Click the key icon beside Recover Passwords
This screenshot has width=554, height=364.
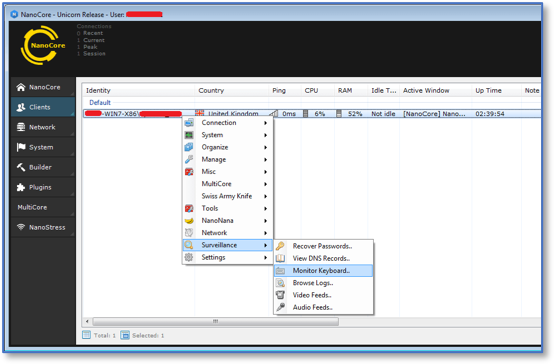click(280, 246)
